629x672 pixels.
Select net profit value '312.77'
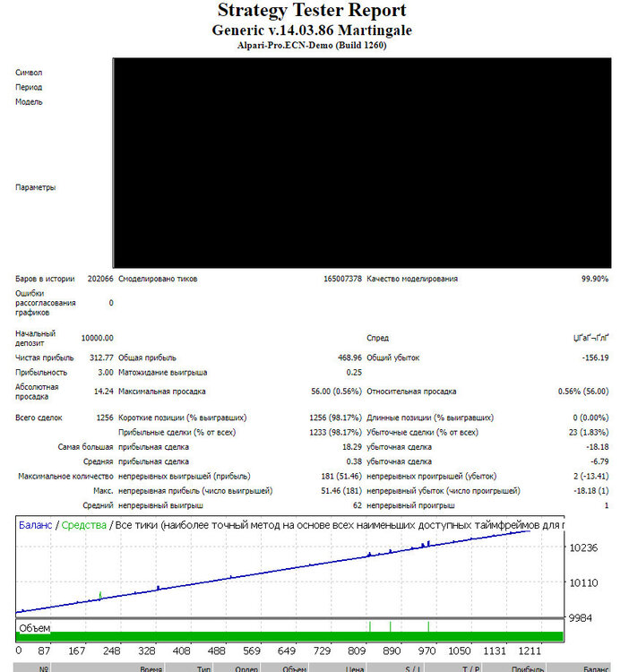point(101,358)
